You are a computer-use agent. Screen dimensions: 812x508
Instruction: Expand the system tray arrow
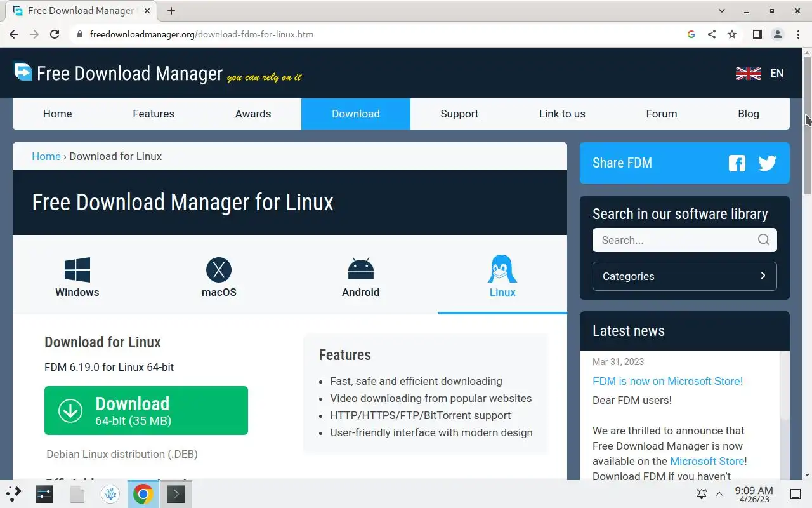[719, 493]
